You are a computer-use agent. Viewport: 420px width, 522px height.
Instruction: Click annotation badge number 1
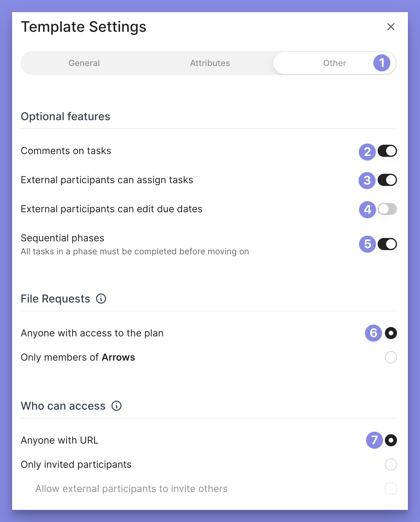tap(382, 63)
